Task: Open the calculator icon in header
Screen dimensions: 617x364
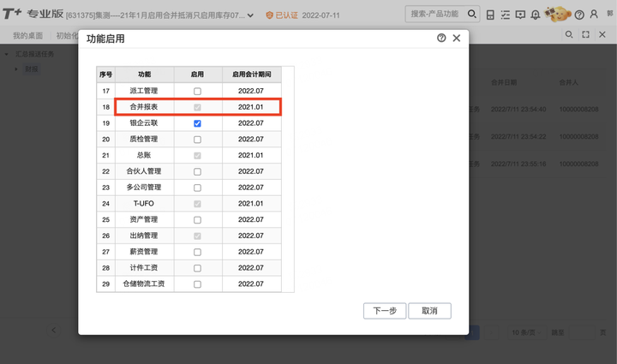Action: pyautogui.click(x=490, y=15)
